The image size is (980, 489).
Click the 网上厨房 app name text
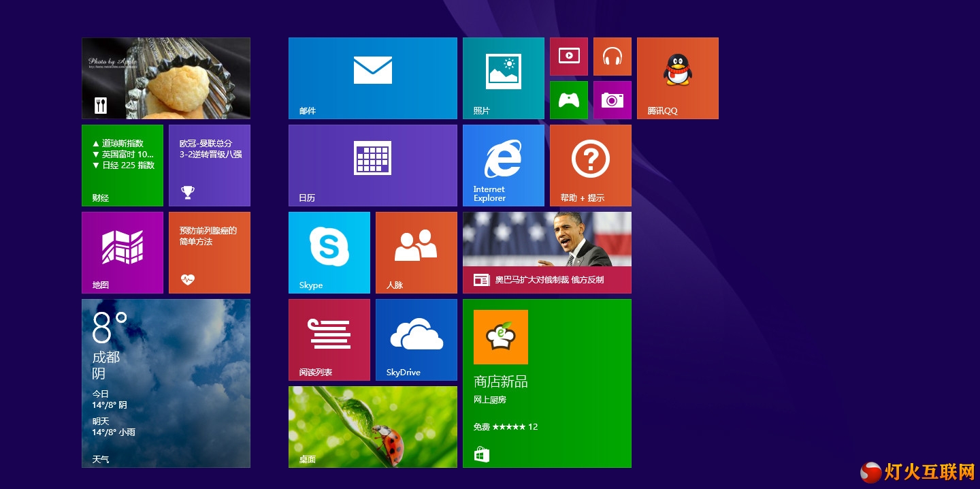[x=490, y=400]
